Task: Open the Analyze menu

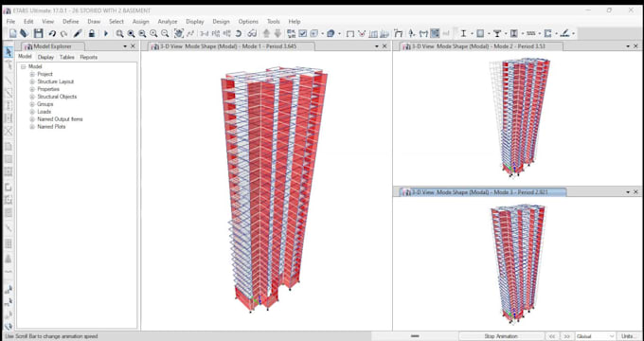Action: pyautogui.click(x=168, y=22)
